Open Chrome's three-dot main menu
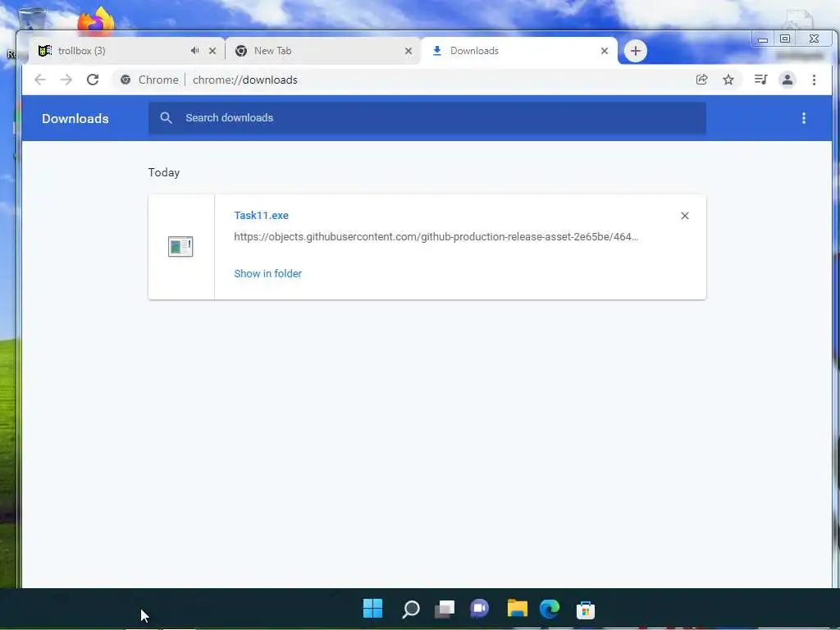 click(x=814, y=80)
